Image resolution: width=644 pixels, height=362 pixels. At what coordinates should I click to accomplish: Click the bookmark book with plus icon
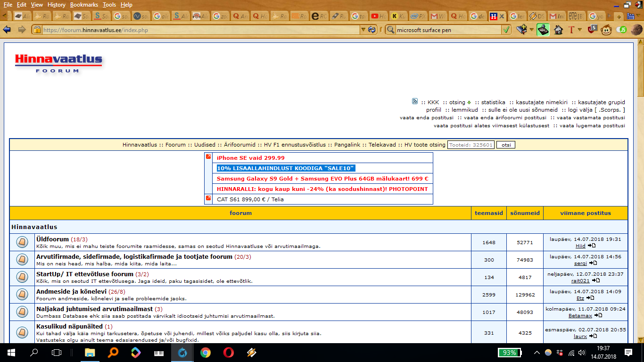[521, 30]
